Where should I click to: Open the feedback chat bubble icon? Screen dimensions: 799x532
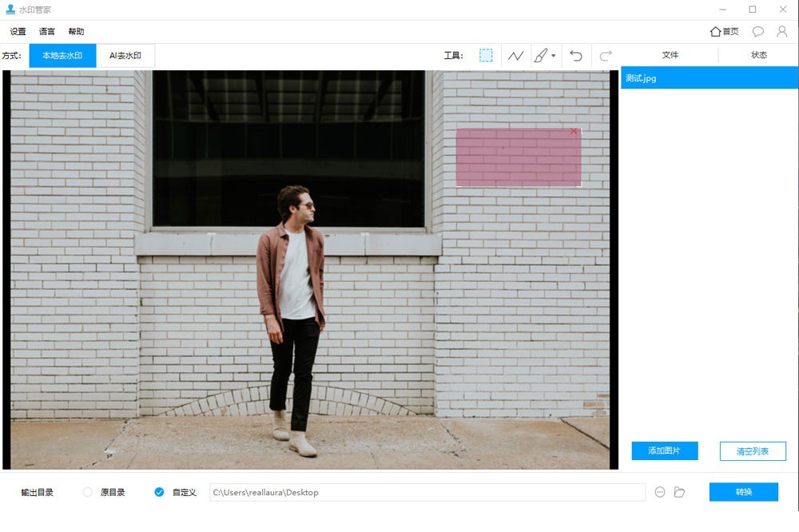pos(758,32)
